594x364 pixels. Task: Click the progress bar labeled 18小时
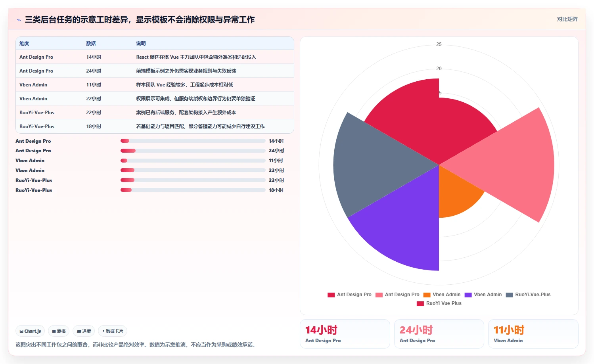coord(193,190)
